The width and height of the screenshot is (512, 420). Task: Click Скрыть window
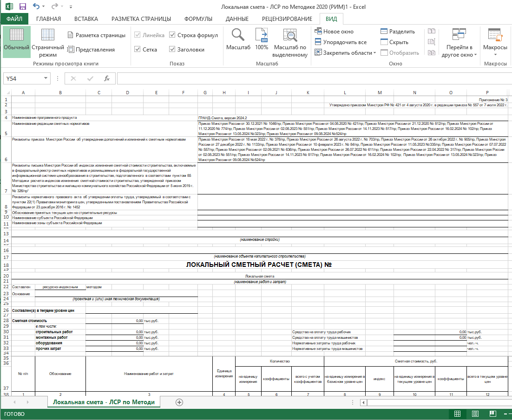click(394, 42)
